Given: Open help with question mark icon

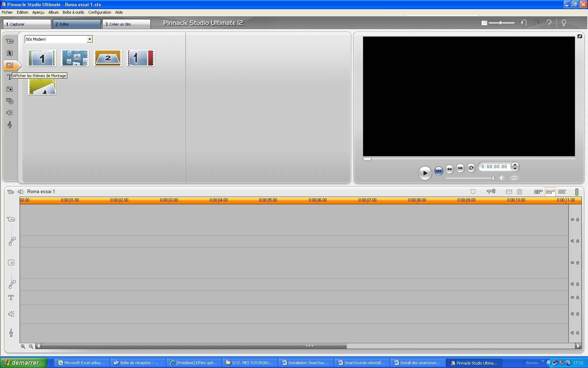Looking at the screenshot, I should pos(549,23).
